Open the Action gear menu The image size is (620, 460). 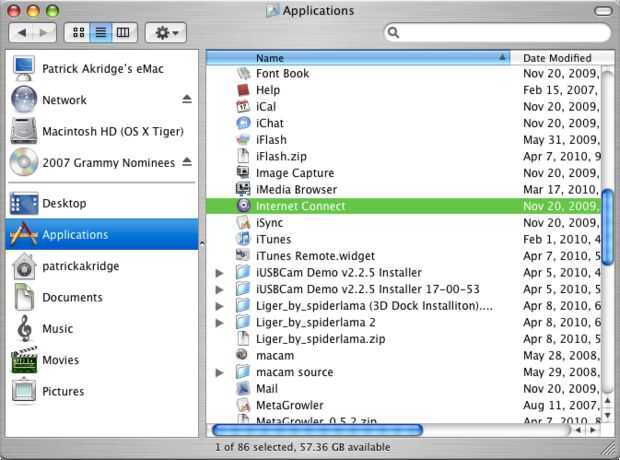tap(166, 32)
